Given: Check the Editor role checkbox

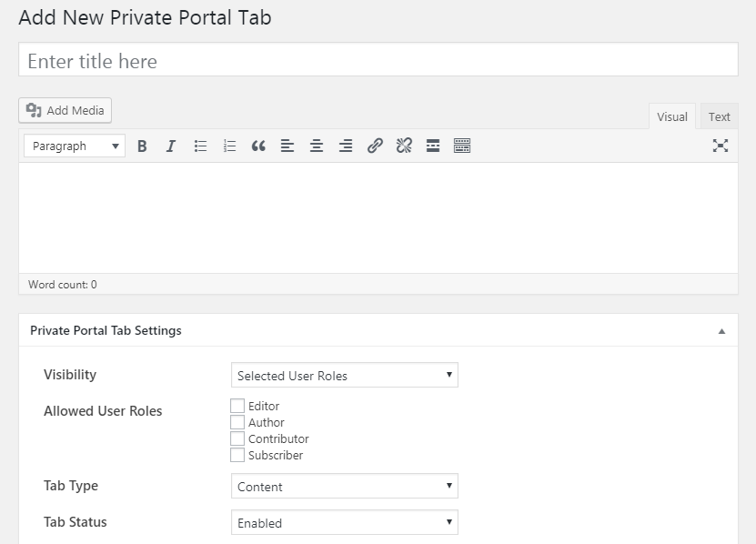Looking at the screenshot, I should point(237,406).
